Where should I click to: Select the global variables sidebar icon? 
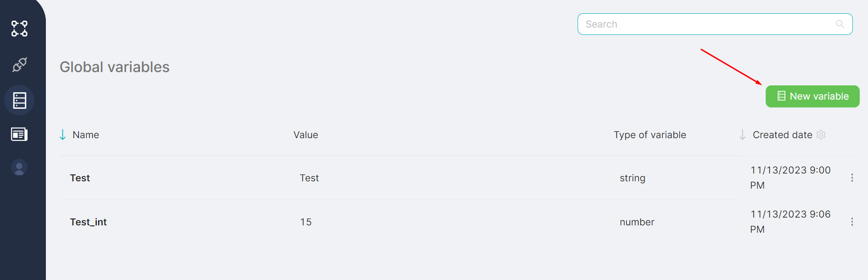[x=19, y=100]
